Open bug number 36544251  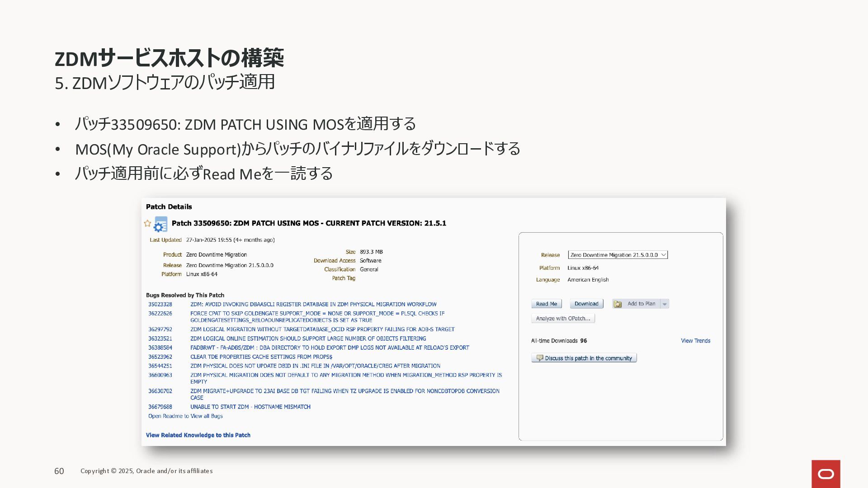(x=160, y=366)
